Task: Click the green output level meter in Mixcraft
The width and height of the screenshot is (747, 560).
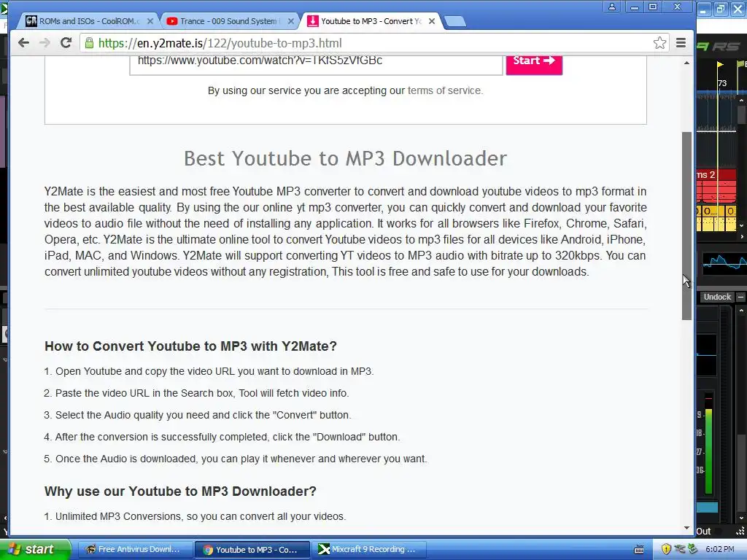Action: tap(708, 451)
